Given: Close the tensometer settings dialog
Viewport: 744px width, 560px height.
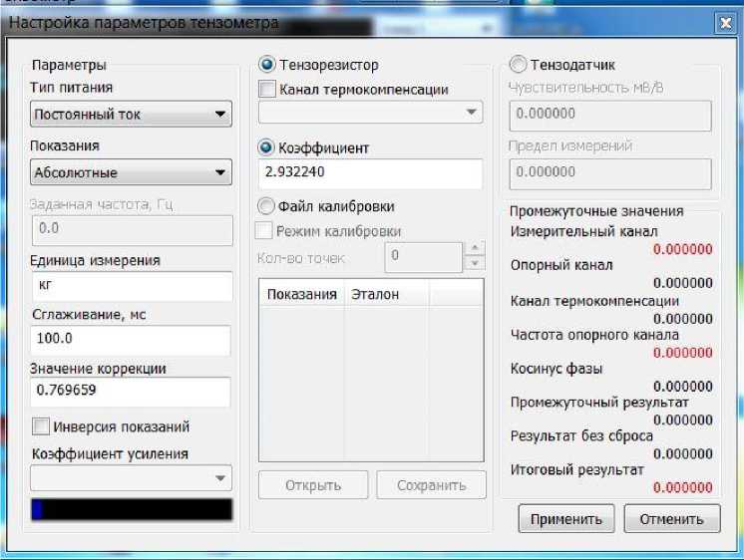Looking at the screenshot, I should coord(725,22).
